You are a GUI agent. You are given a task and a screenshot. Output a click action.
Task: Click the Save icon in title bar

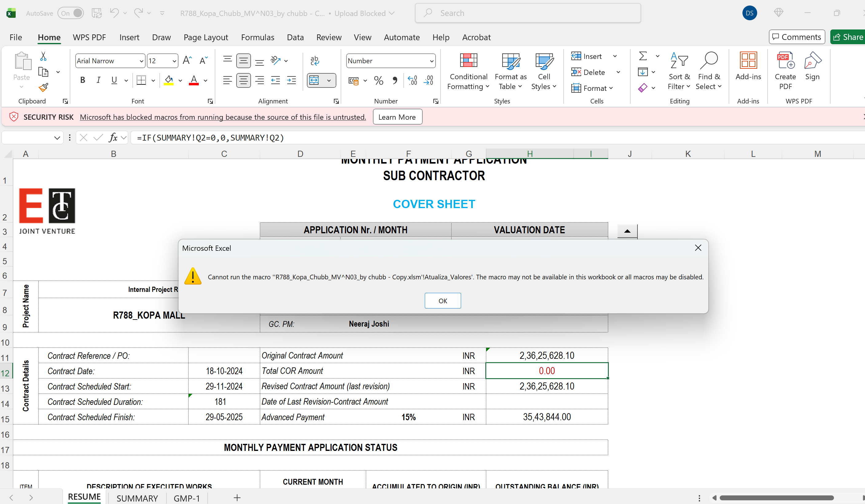click(96, 13)
